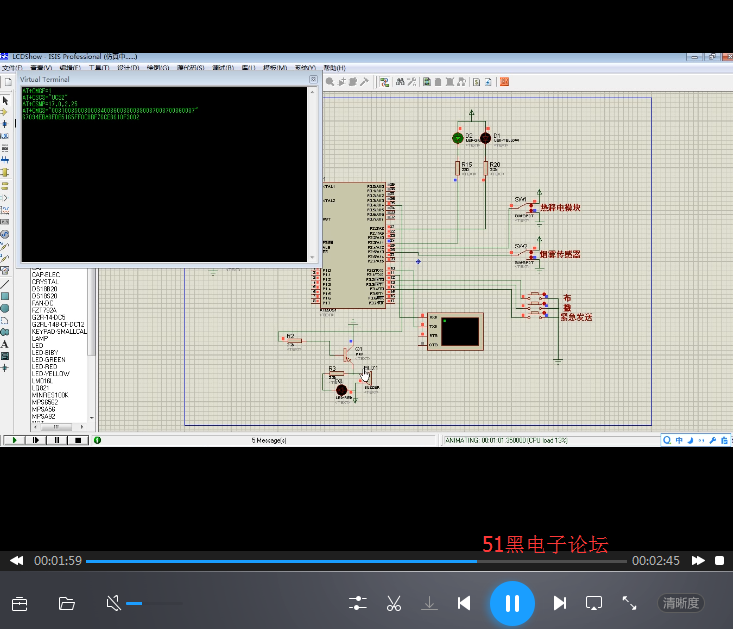733x629 pixels.
Task: Select the component mode tool
Action: (x=5, y=112)
